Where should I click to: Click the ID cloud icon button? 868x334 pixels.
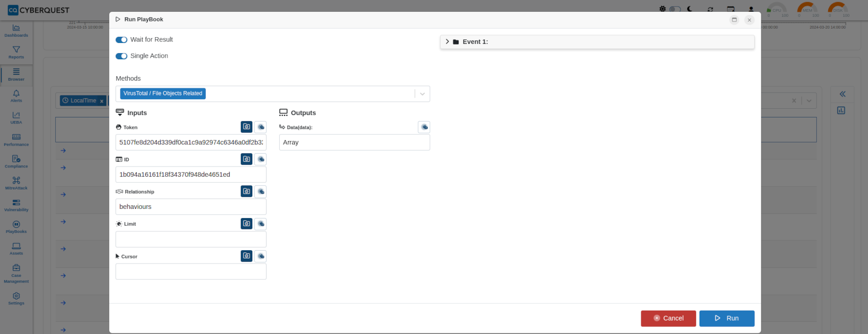[260, 159]
